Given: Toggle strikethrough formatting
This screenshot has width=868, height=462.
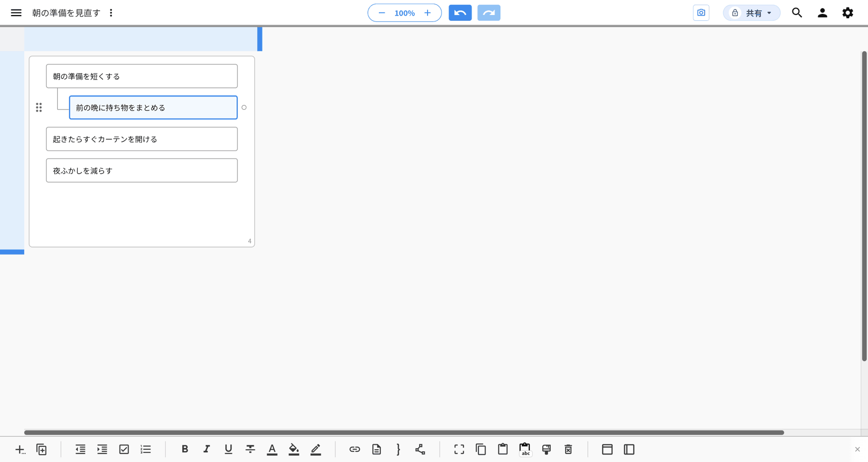Looking at the screenshot, I should [250, 449].
